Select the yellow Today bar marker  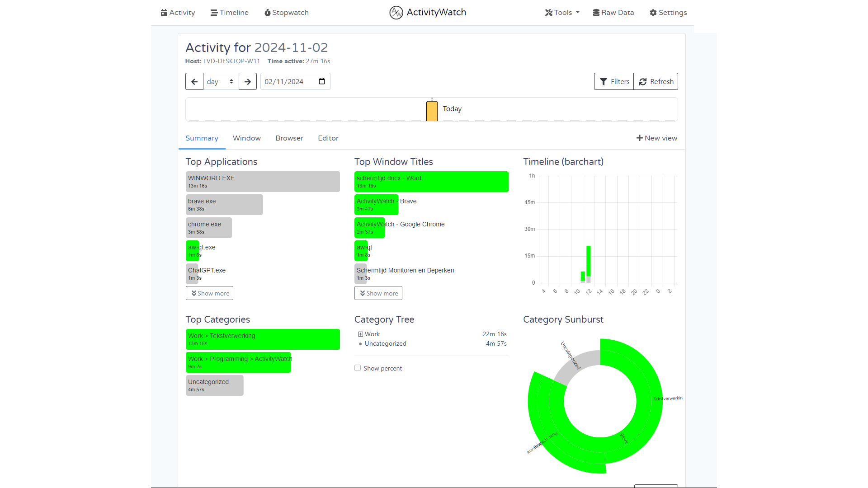[x=432, y=111]
